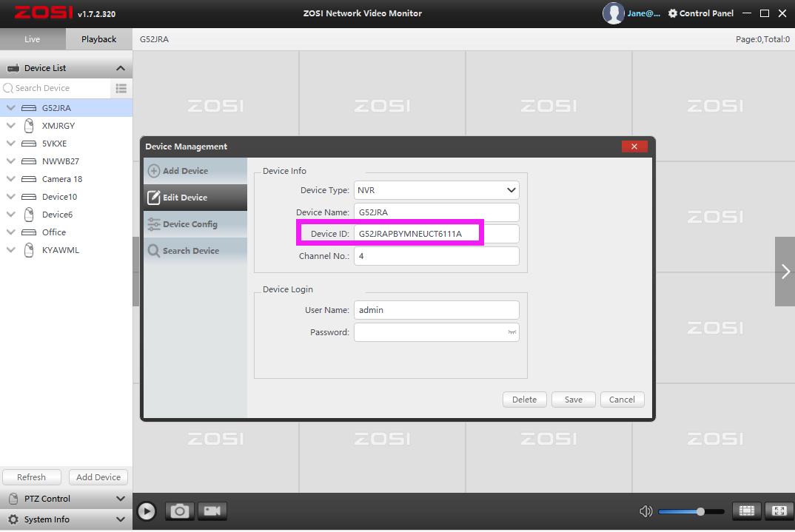Expand the 5VKXE device chevron
795x532 pixels.
tap(10, 144)
